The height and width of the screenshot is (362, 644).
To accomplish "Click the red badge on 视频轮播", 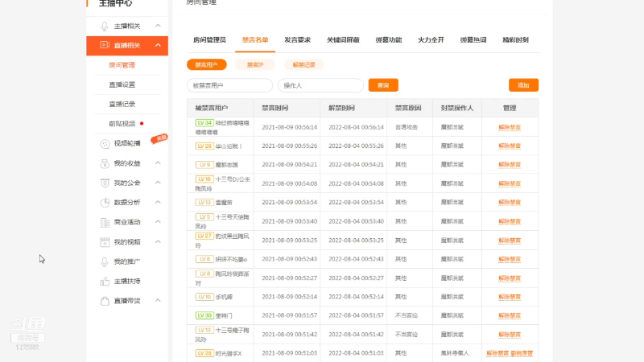I will pos(159,138).
